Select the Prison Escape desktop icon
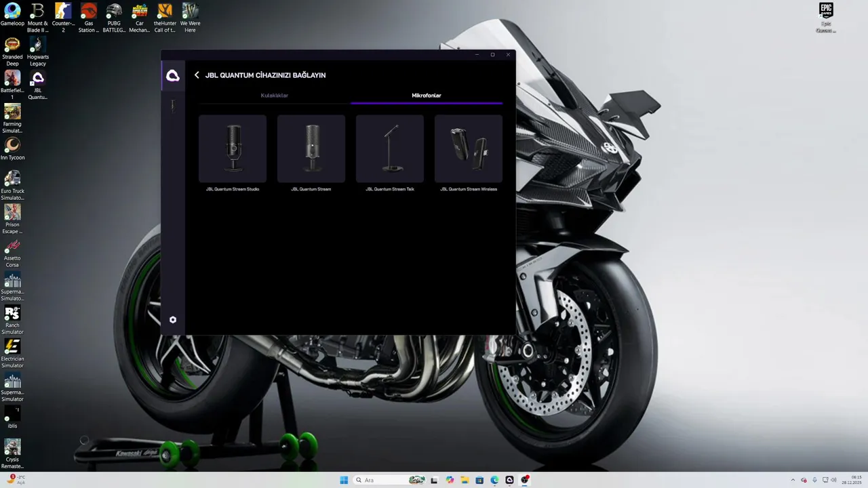 pos(12,219)
